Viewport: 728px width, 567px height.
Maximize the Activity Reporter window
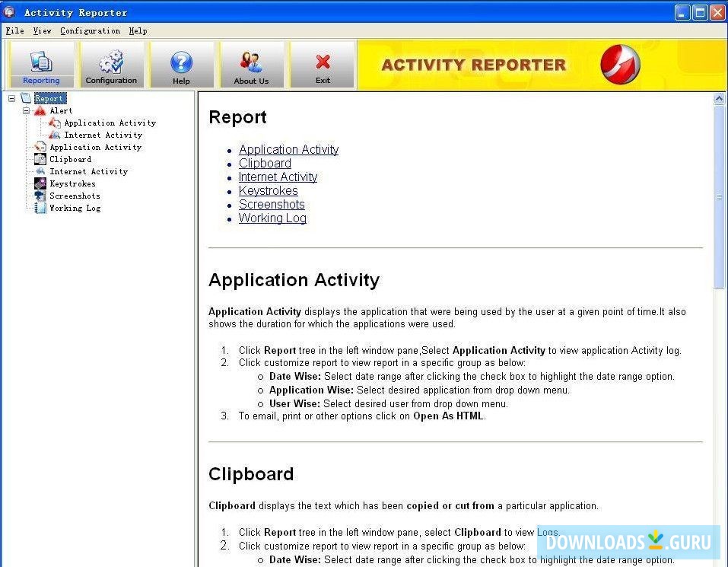700,12
